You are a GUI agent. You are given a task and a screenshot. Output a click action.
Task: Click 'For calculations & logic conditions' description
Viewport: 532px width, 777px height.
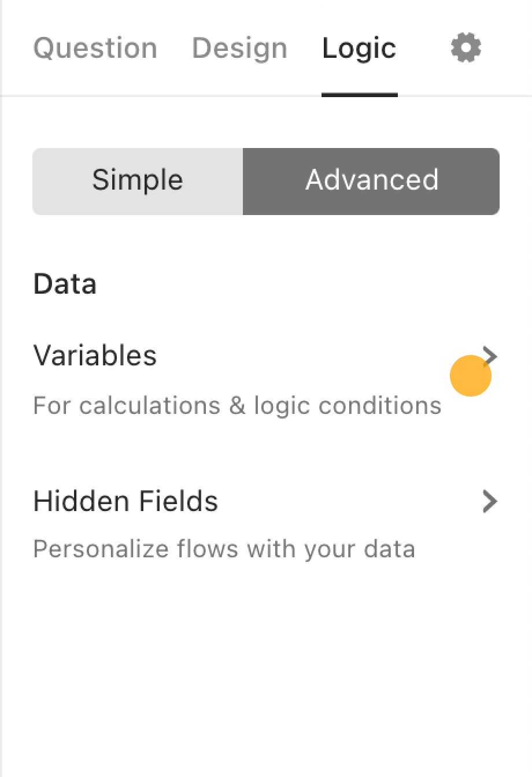pos(237,406)
